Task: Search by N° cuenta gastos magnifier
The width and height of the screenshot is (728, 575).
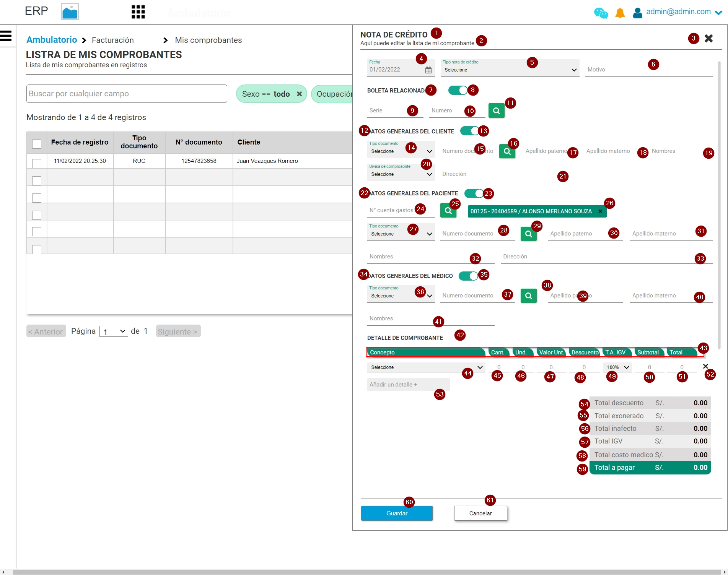Action: 448,211
